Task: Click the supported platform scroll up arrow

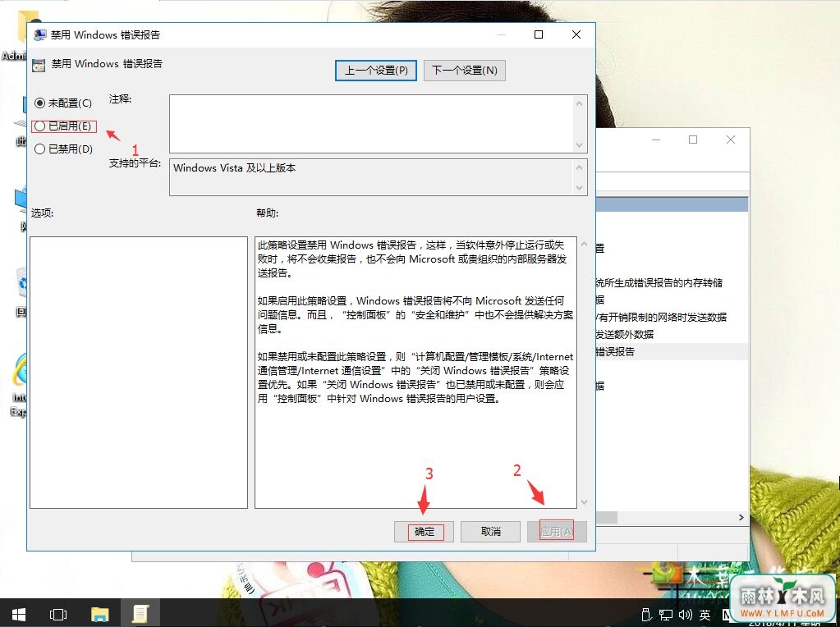Action: pos(579,167)
